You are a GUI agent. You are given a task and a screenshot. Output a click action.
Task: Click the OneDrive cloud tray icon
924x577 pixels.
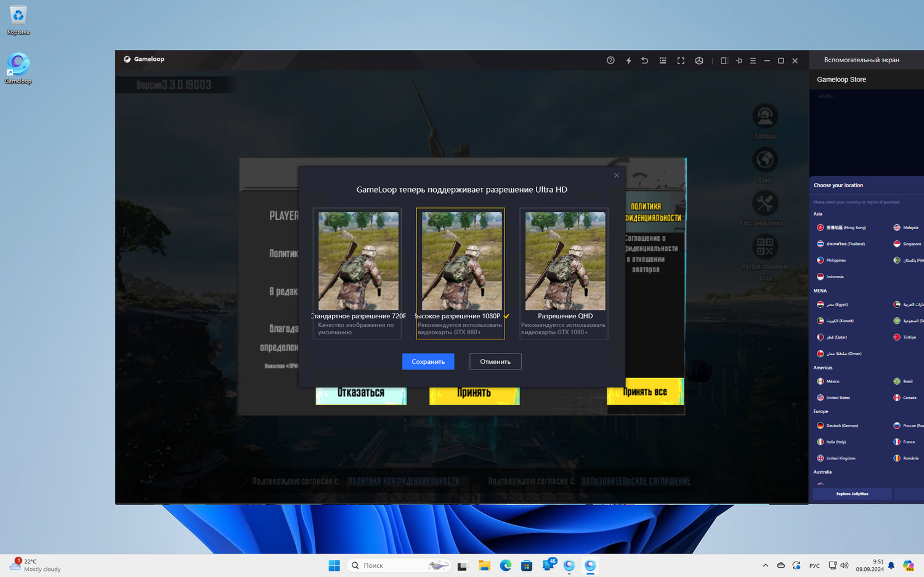pyautogui.click(x=780, y=565)
